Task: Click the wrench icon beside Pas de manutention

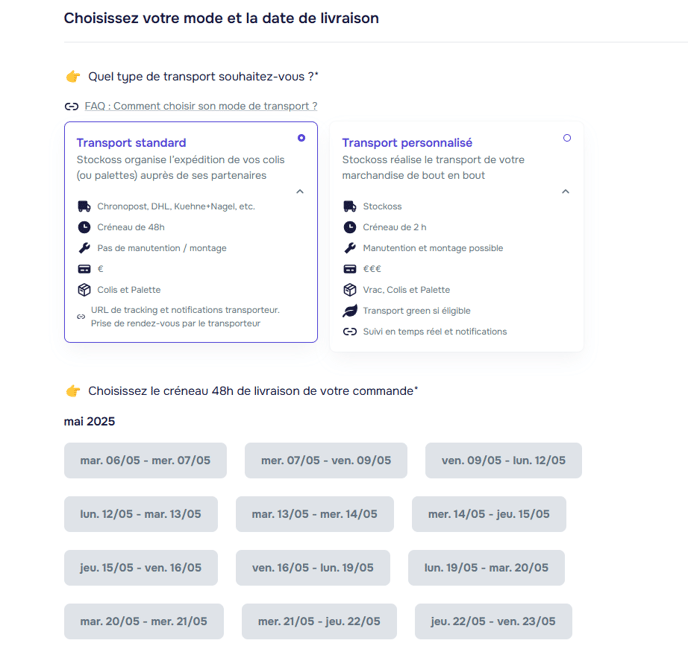Action: [83, 248]
